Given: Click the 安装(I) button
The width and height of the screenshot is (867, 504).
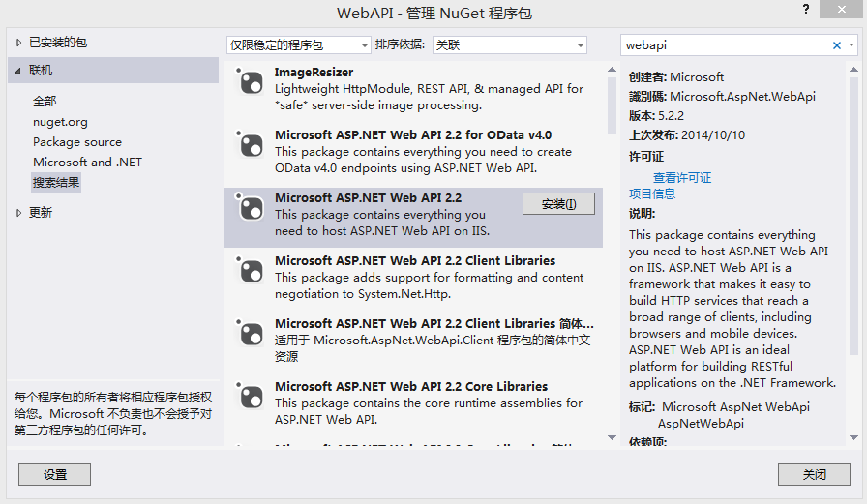Looking at the screenshot, I should tap(558, 204).
